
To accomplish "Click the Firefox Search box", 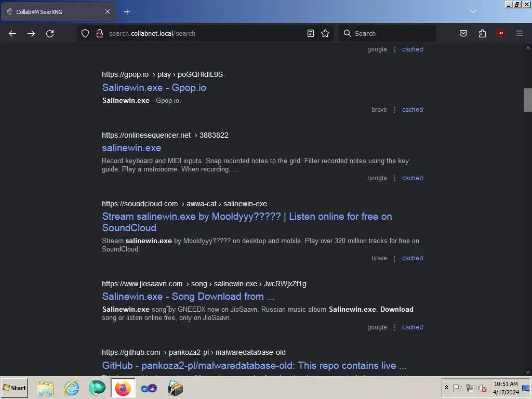I will point(388,33).
